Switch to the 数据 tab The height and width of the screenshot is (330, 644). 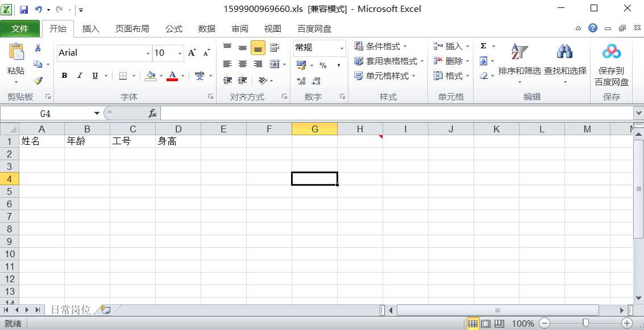206,28
